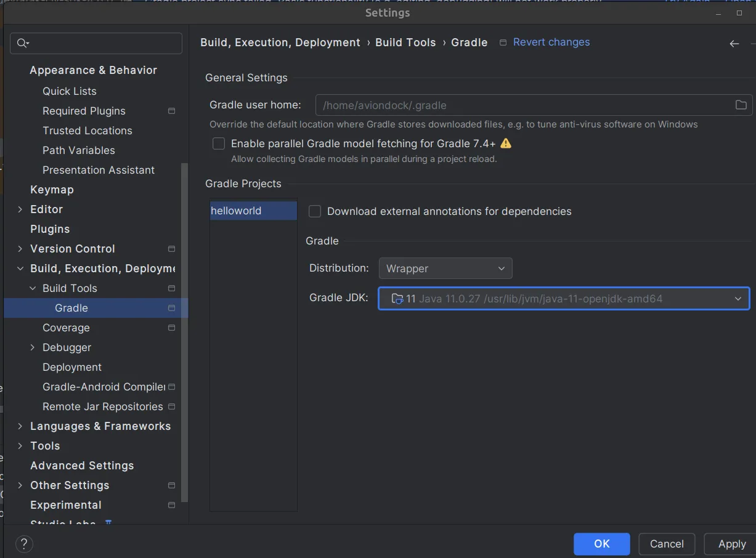The image size is (756, 558).
Task: Click the search magnifier icon in settings
Action: (23, 43)
